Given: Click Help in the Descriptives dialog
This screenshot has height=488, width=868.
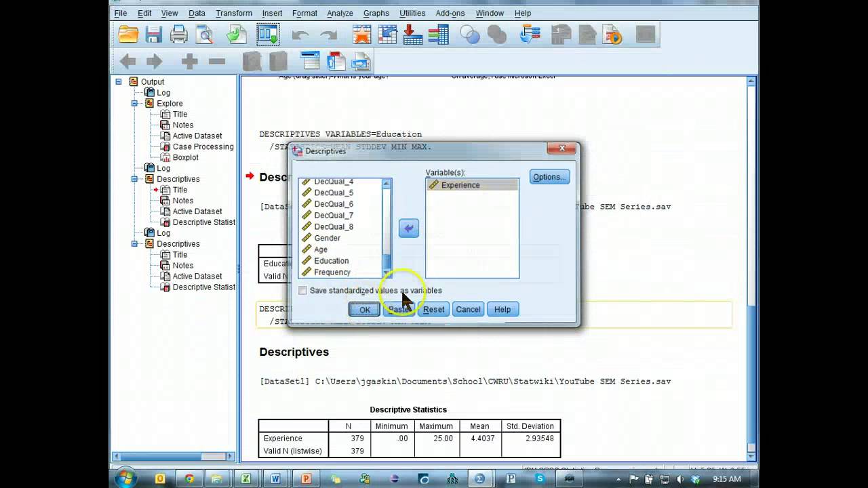Looking at the screenshot, I should click(502, 309).
